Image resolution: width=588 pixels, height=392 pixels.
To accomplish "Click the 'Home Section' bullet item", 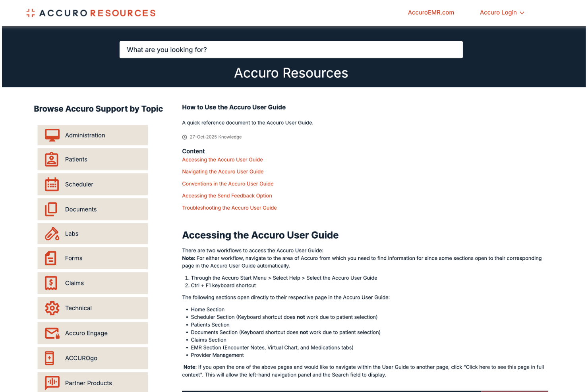I will pos(207,309).
